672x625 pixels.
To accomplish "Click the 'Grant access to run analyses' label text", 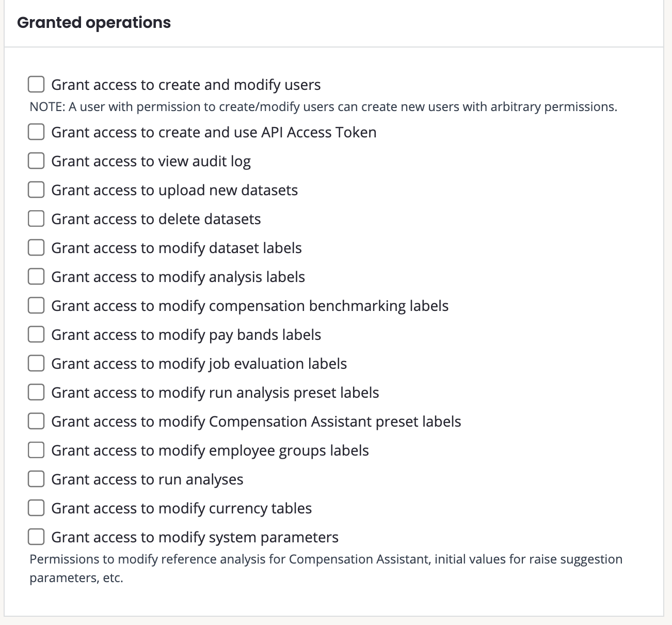I will (x=147, y=479).
